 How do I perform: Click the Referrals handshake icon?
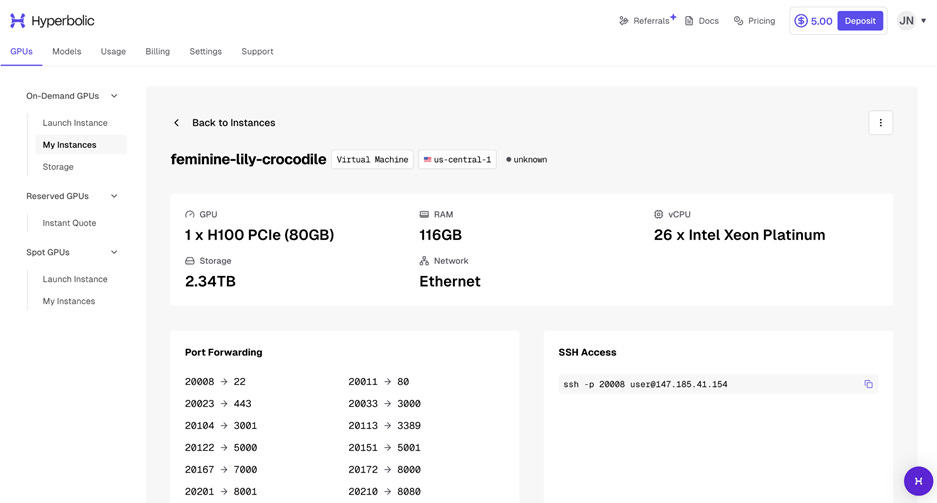pyautogui.click(x=623, y=21)
